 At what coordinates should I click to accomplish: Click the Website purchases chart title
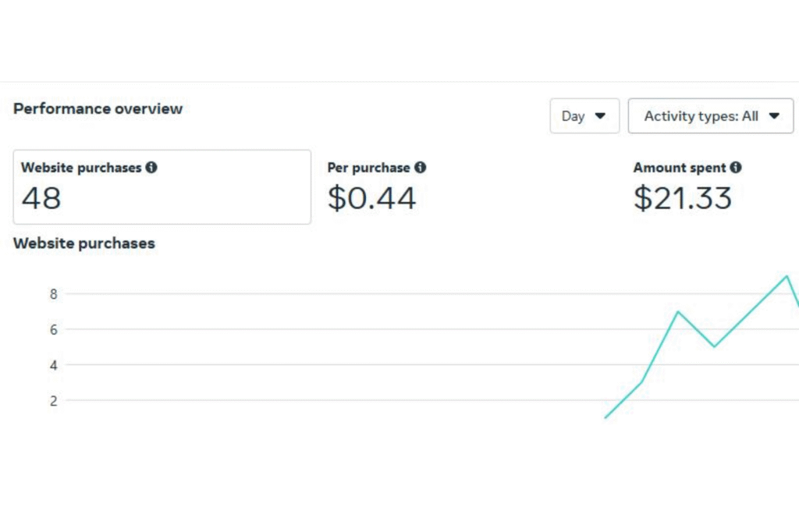(84, 243)
